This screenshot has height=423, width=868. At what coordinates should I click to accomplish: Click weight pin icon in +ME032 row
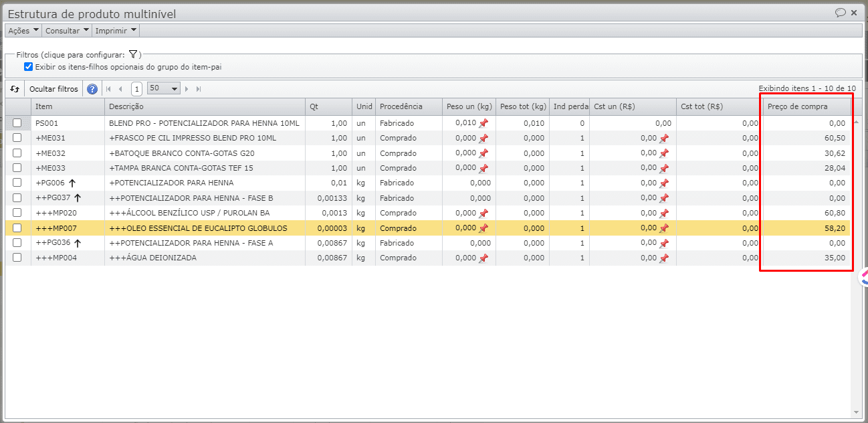click(483, 153)
